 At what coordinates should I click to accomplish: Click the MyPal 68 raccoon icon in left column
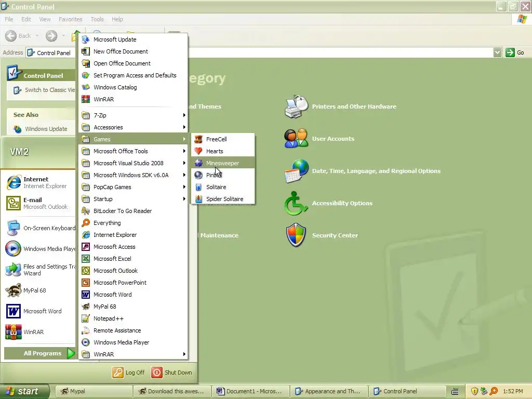(x=14, y=290)
